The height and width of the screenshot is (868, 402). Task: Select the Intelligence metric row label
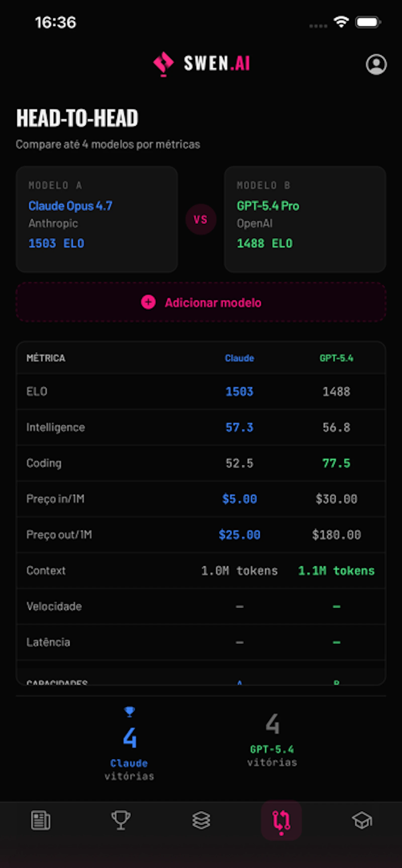pyautogui.click(x=56, y=427)
